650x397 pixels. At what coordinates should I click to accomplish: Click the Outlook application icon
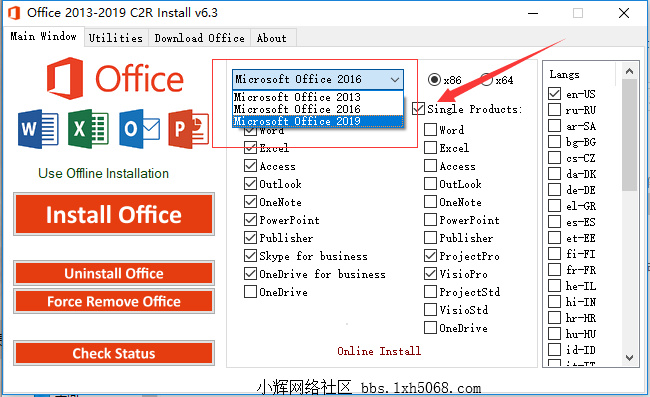[139, 129]
